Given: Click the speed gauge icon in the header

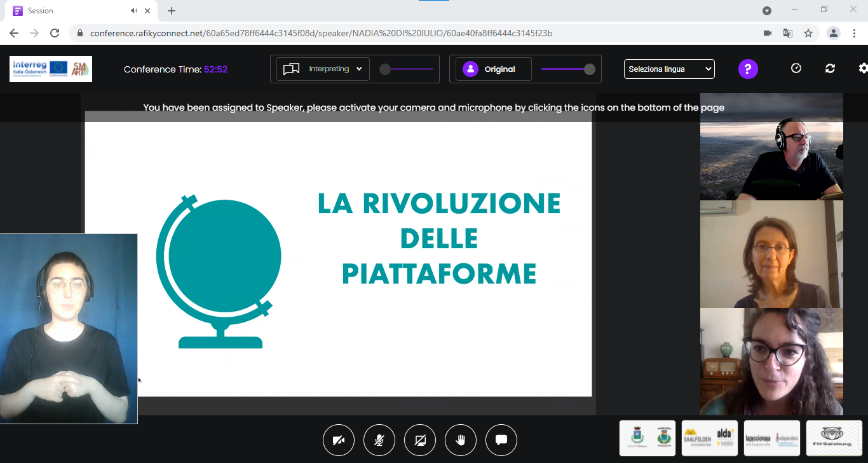Looking at the screenshot, I should (796, 68).
